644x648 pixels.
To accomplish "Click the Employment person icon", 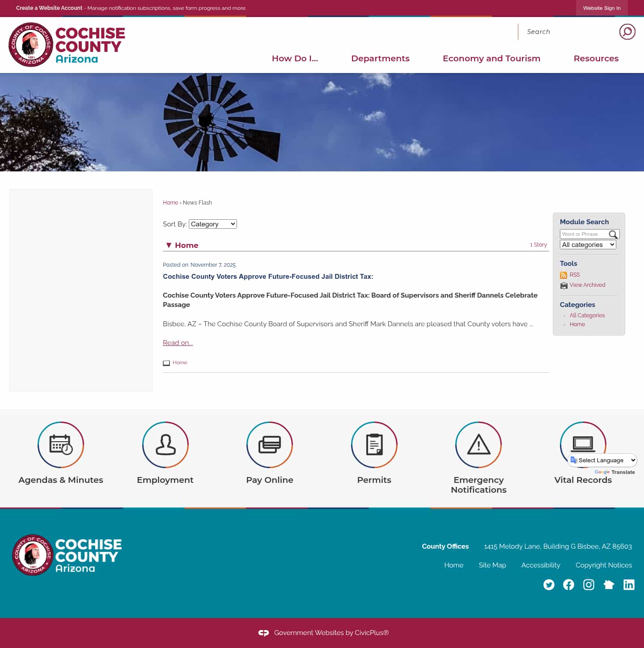I will [x=165, y=445].
